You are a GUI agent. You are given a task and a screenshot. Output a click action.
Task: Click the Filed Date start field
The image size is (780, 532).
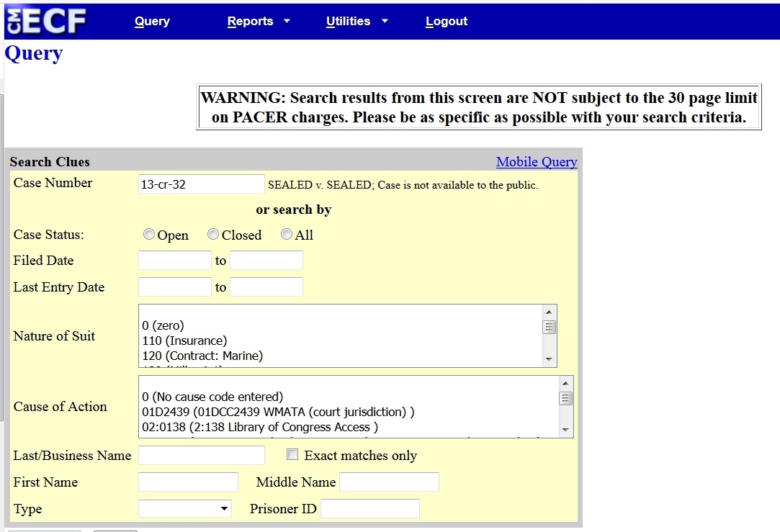174,261
